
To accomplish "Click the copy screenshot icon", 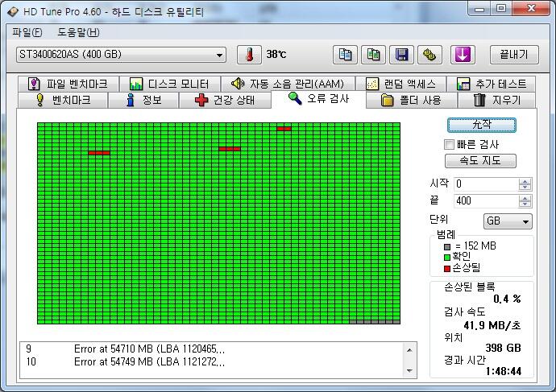I will click(x=373, y=55).
